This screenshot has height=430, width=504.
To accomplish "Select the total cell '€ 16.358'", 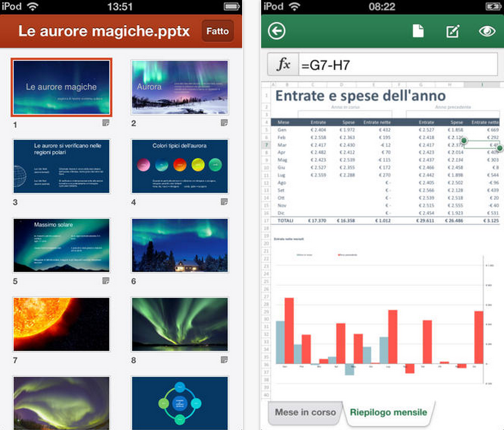I will 346,221.
